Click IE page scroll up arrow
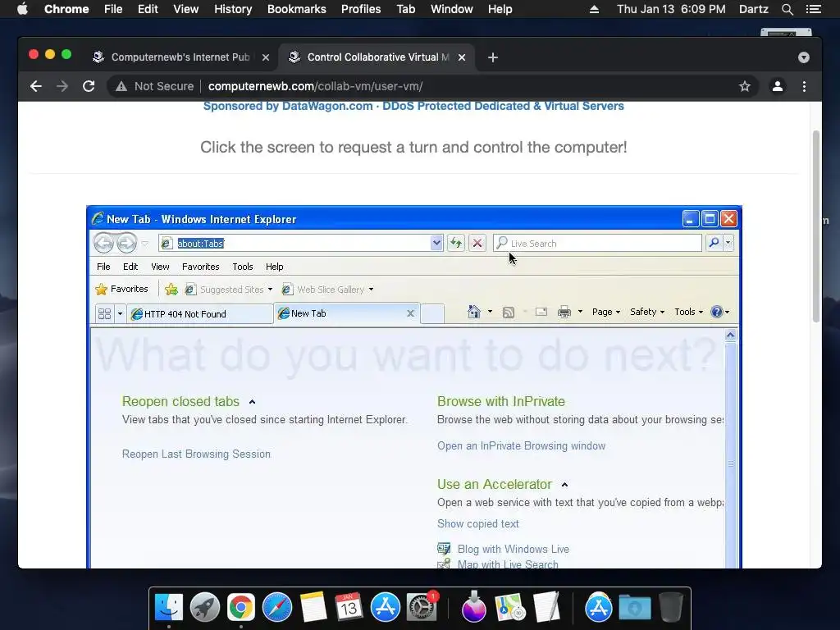The height and width of the screenshot is (630, 840). pos(730,336)
